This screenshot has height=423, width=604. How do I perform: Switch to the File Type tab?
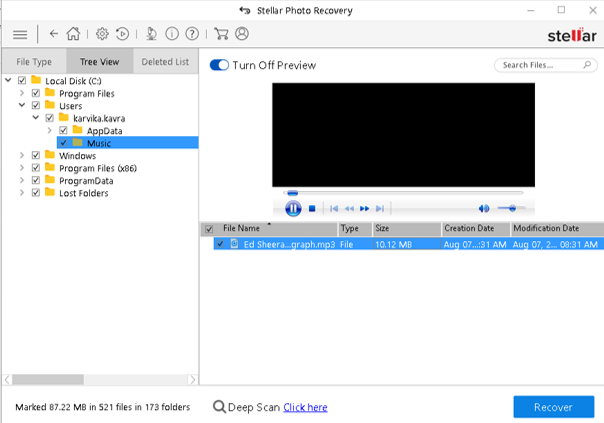click(34, 61)
